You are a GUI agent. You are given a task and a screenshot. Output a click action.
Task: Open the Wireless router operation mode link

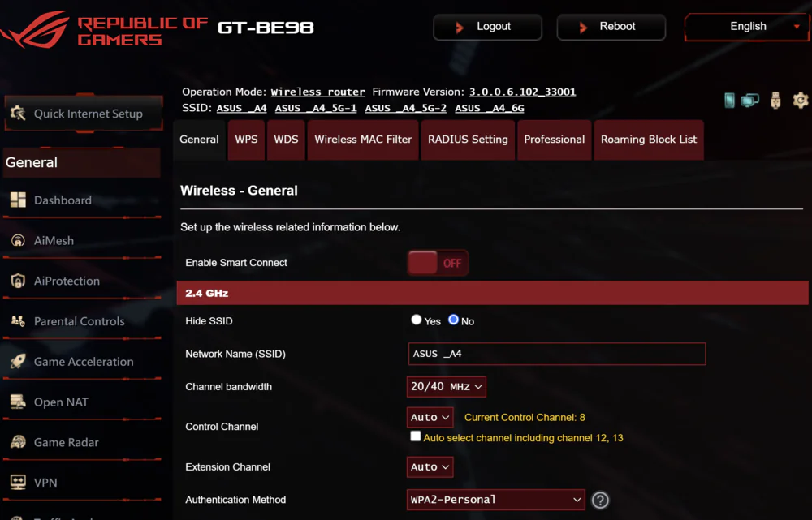[x=318, y=92]
